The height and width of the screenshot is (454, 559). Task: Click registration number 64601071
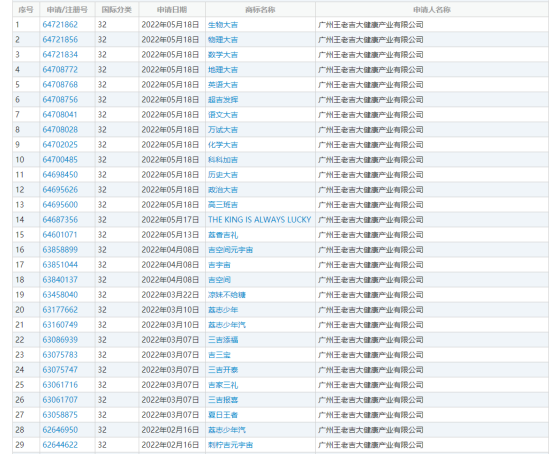[60, 235]
